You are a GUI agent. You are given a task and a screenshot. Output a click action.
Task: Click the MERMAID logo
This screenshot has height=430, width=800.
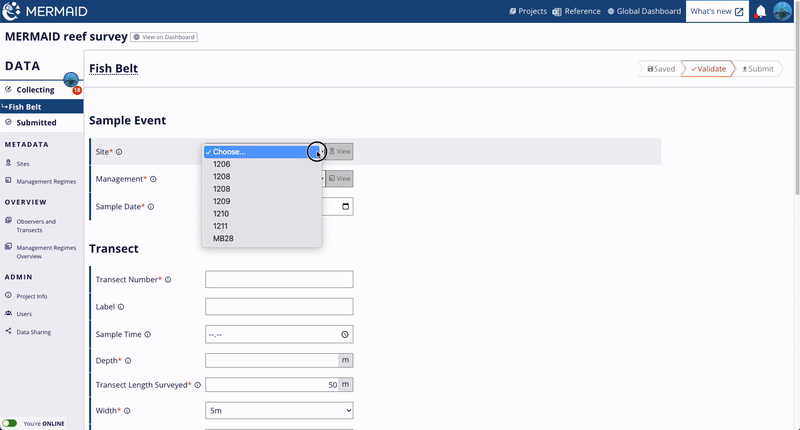[47, 12]
